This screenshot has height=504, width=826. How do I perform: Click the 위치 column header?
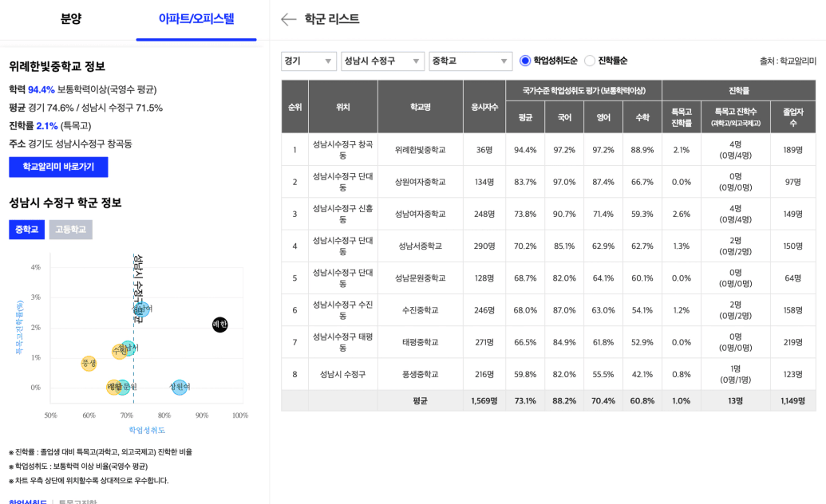point(343,107)
